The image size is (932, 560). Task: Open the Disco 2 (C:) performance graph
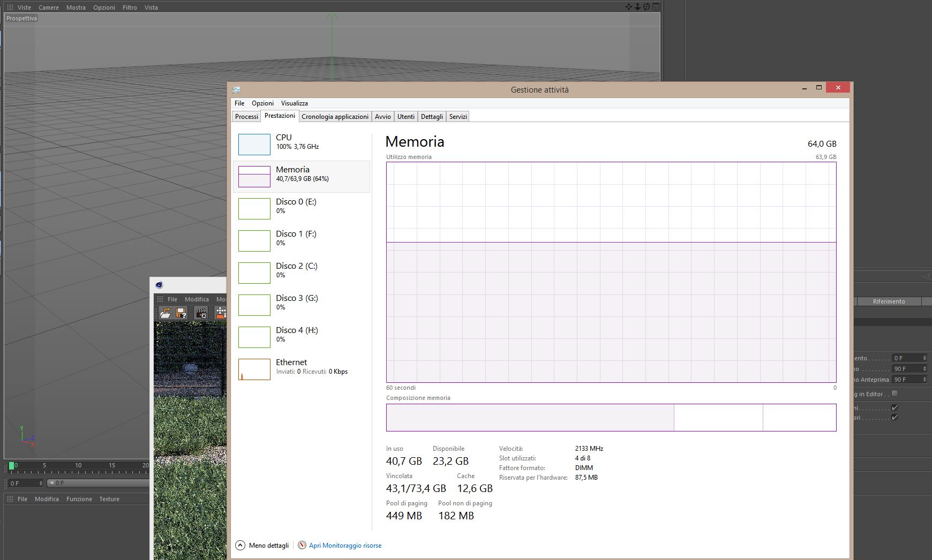pyautogui.click(x=254, y=273)
